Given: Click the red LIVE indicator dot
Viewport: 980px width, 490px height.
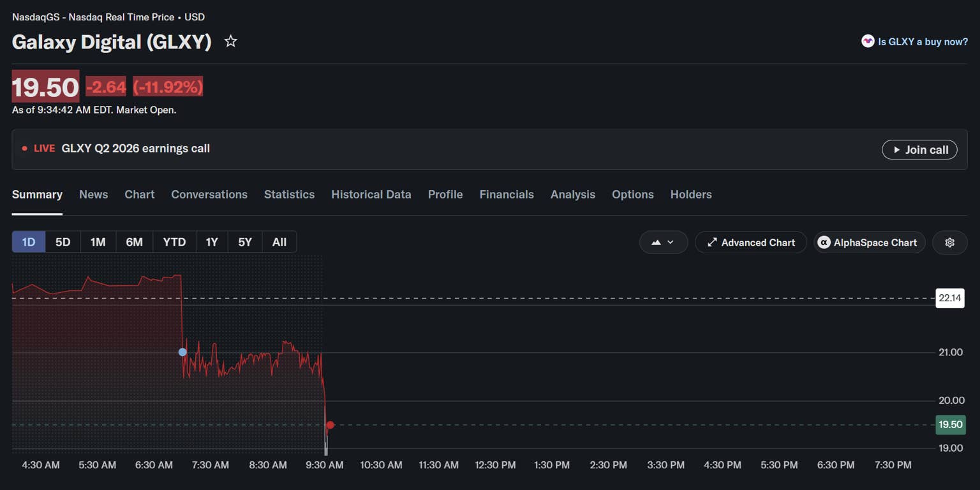Looking at the screenshot, I should click(24, 149).
